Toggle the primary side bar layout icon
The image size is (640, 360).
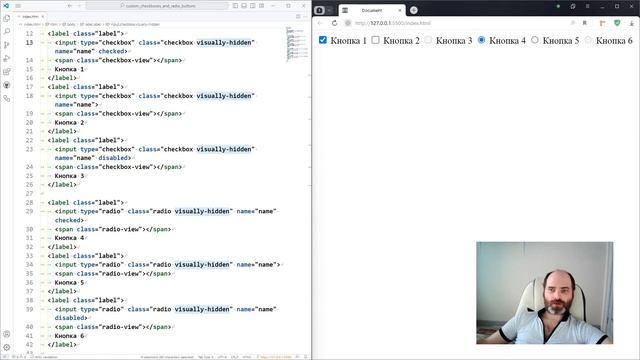235,6
